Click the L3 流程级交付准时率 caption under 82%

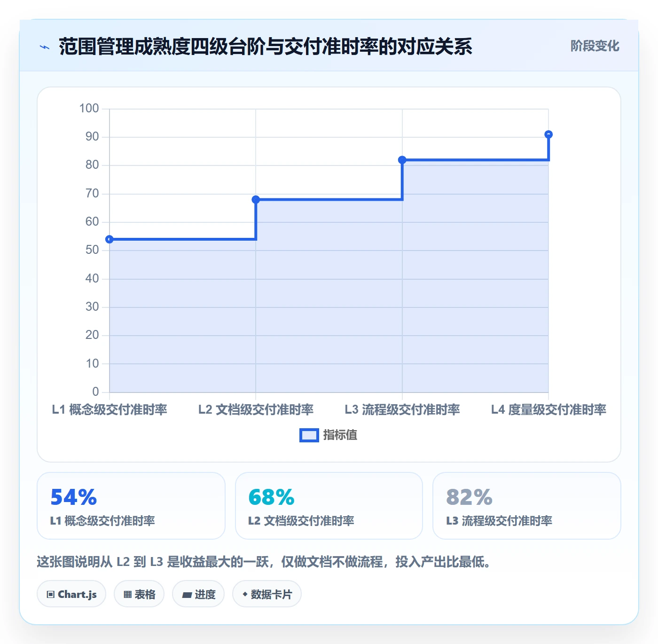[x=499, y=521]
